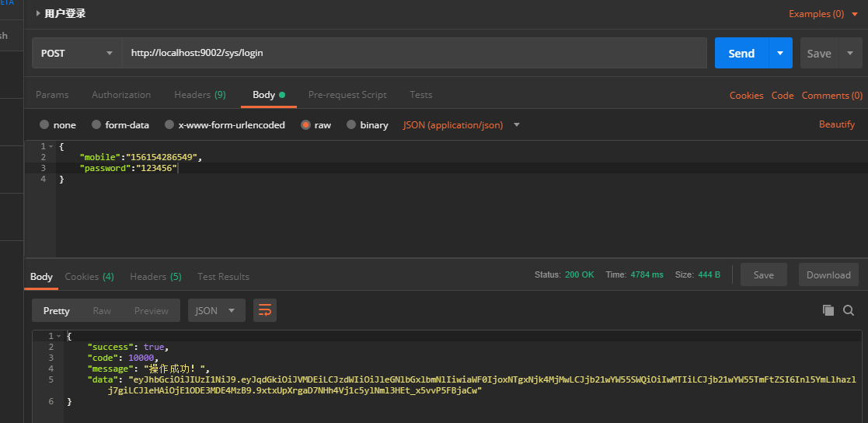Expand the Send button dropdown arrow
This screenshot has width=868, height=423.
point(780,53)
